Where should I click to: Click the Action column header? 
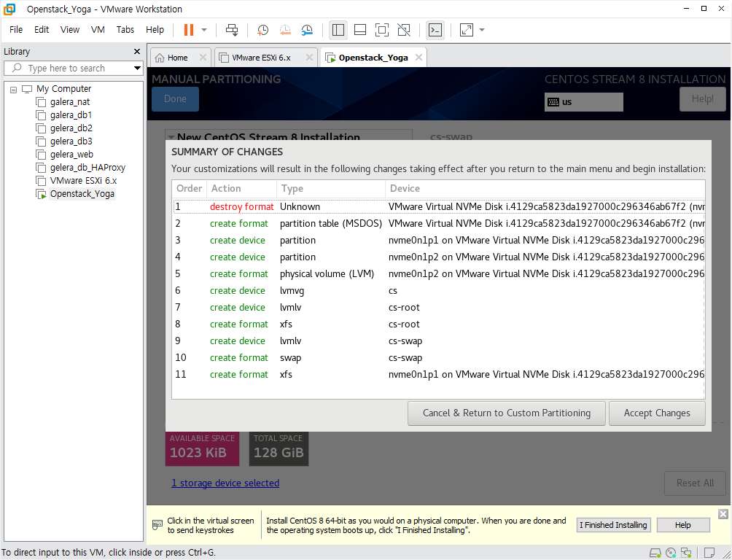[241, 189]
